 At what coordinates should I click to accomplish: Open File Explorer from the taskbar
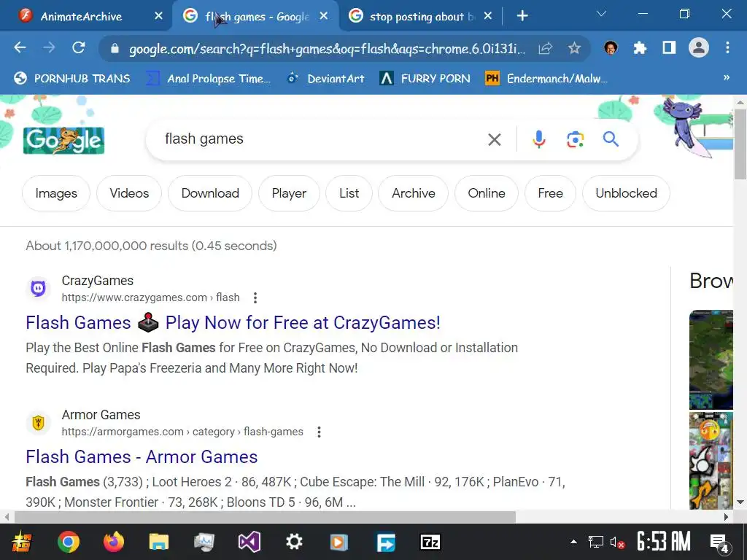coord(158,542)
